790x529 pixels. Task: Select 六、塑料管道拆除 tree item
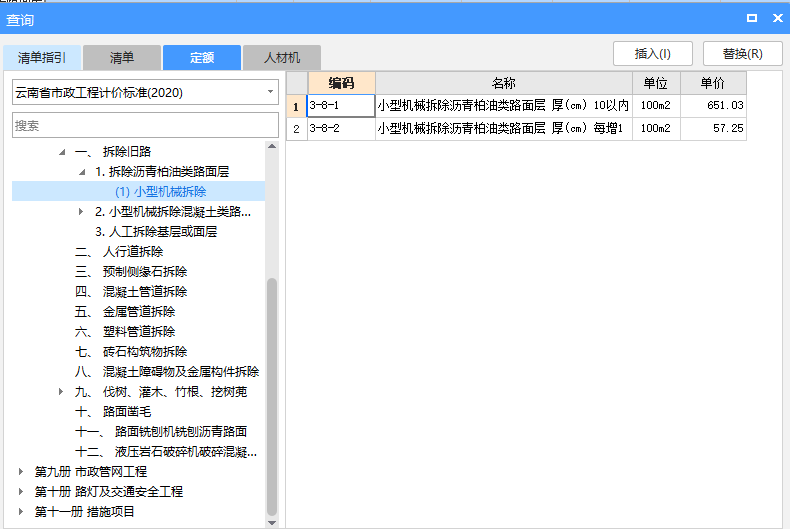tap(125, 332)
